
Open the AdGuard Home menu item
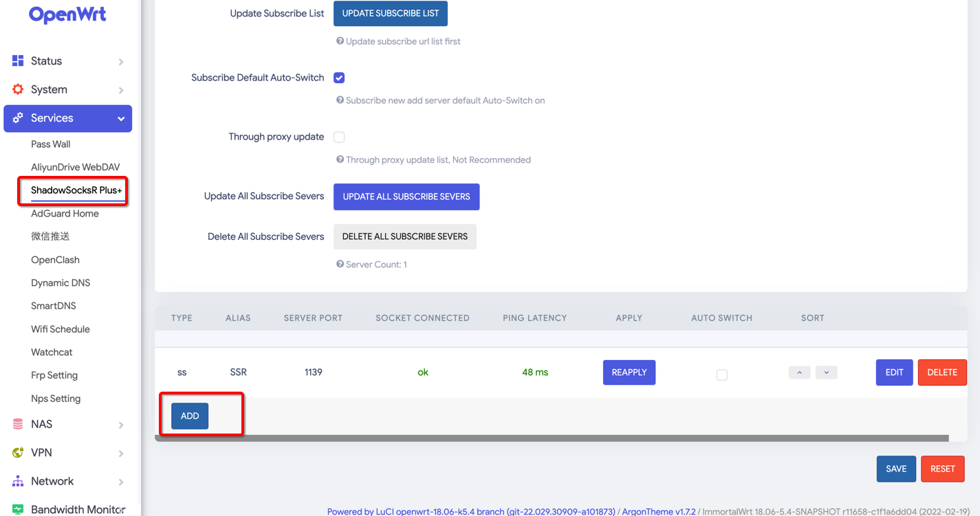[65, 214]
